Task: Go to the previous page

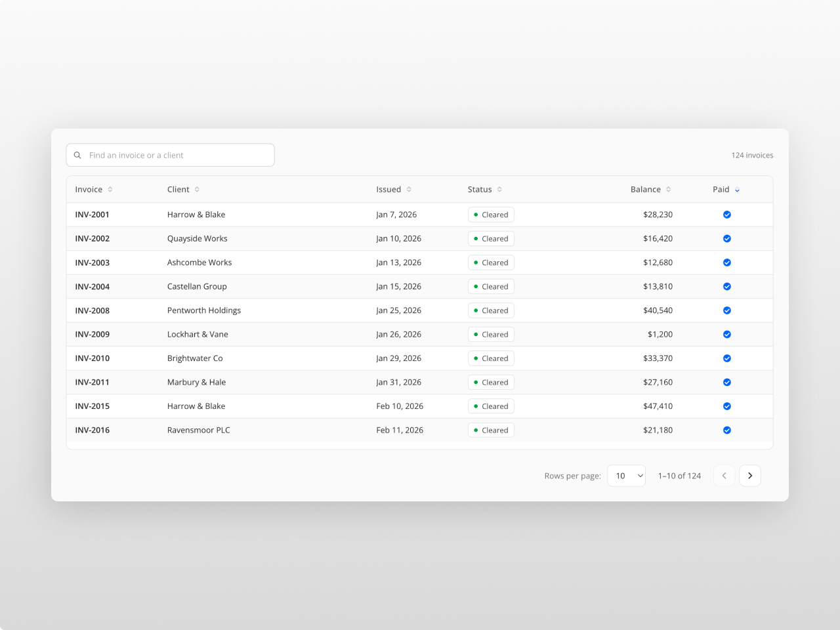Action: (x=724, y=476)
